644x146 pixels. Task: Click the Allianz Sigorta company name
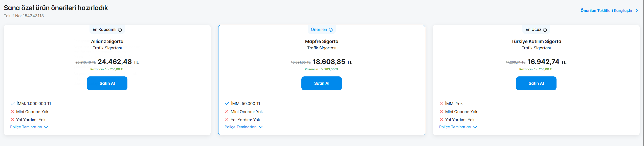107,41
